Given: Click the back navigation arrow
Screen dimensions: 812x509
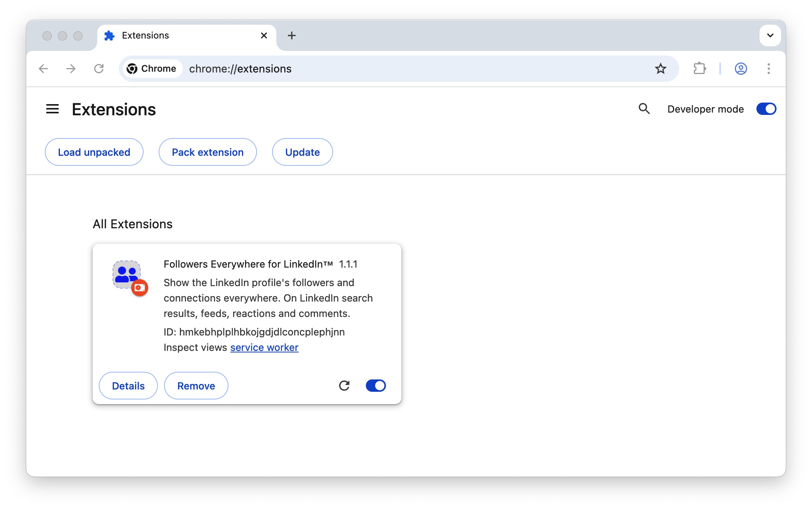Looking at the screenshot, I should [x=44, y=69].
